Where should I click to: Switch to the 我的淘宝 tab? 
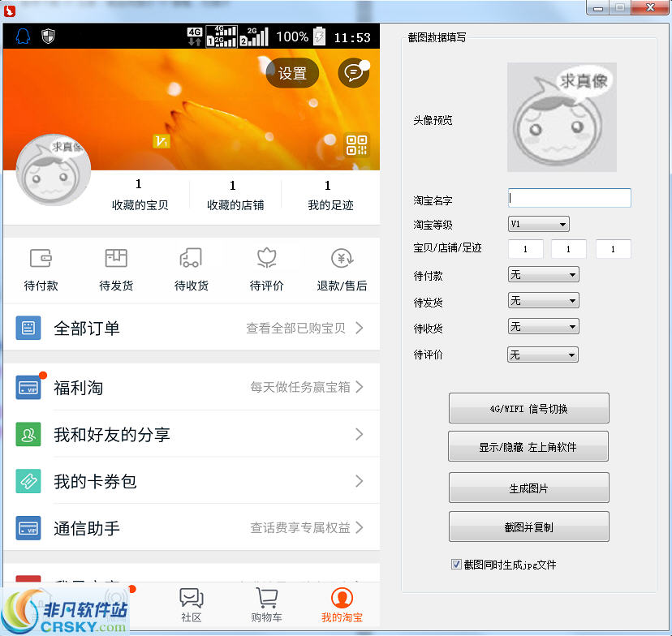click(342, 604)
